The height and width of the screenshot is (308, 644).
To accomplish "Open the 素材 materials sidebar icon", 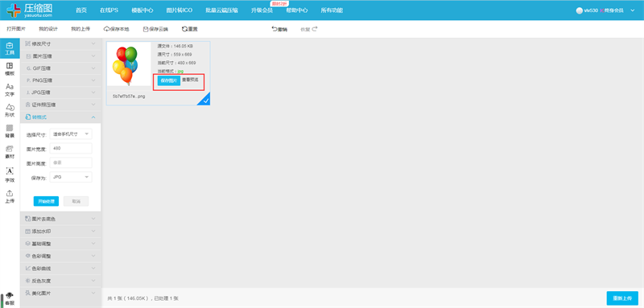I will tap(10, 152).
